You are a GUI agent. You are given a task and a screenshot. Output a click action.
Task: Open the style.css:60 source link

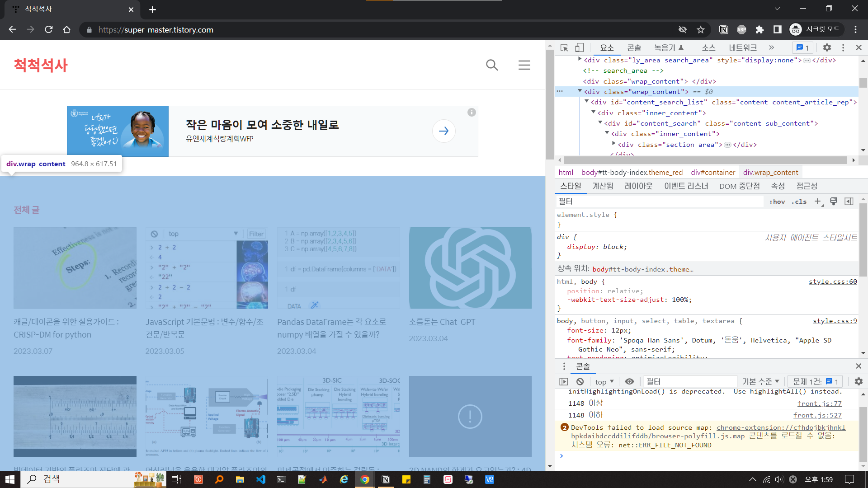point(832,282)
